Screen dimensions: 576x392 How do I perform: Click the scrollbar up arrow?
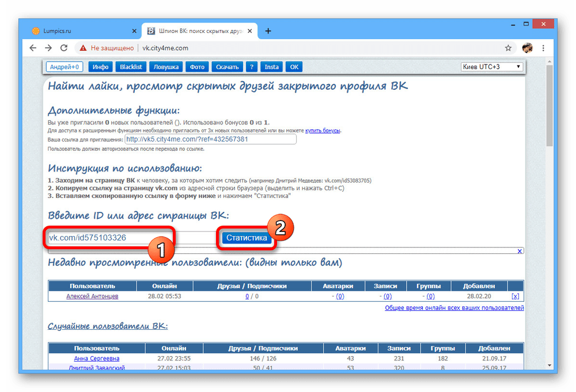(549, 62)
